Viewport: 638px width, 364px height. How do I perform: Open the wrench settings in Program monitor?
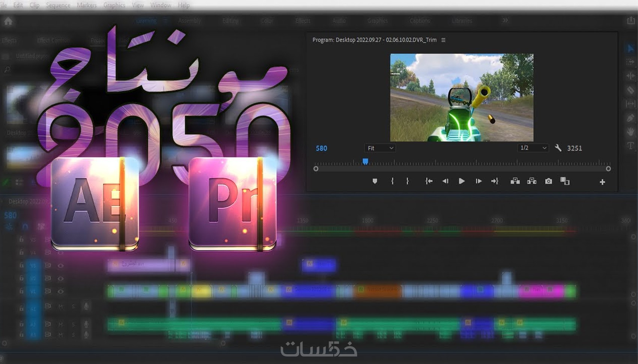[x=558, y=148]
